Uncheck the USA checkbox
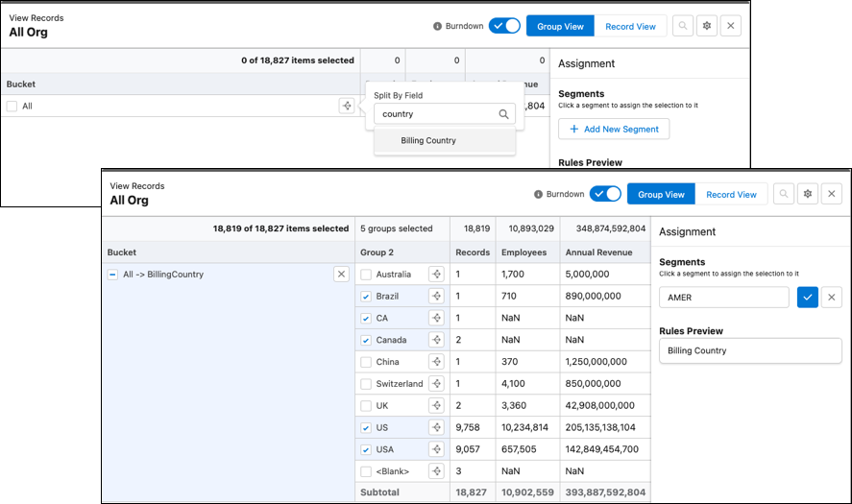Image resolution: width=852 pixels, height=504 pixels. click(366, 449)
